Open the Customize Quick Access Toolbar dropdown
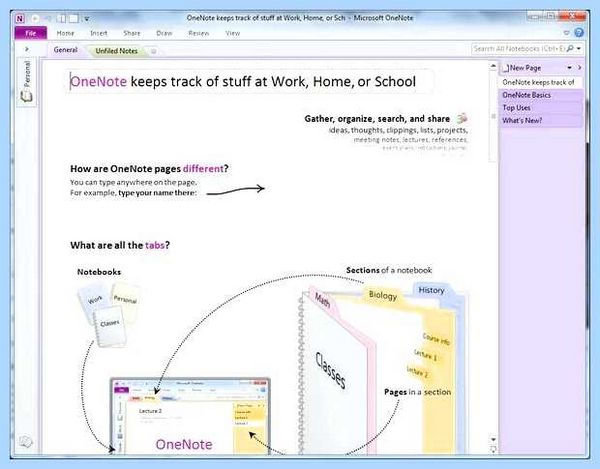Screen dimensions: 600x469 pyautogui.click(x=87, y=19)
